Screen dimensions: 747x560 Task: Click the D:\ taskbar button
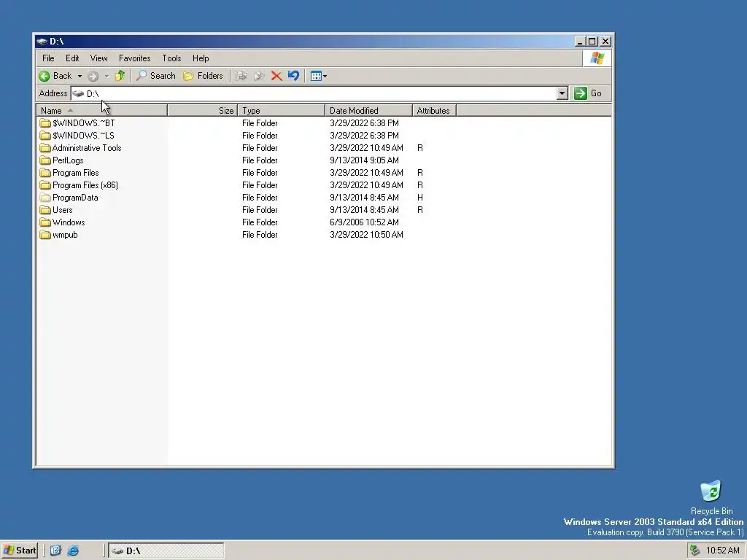coord(166,551)
